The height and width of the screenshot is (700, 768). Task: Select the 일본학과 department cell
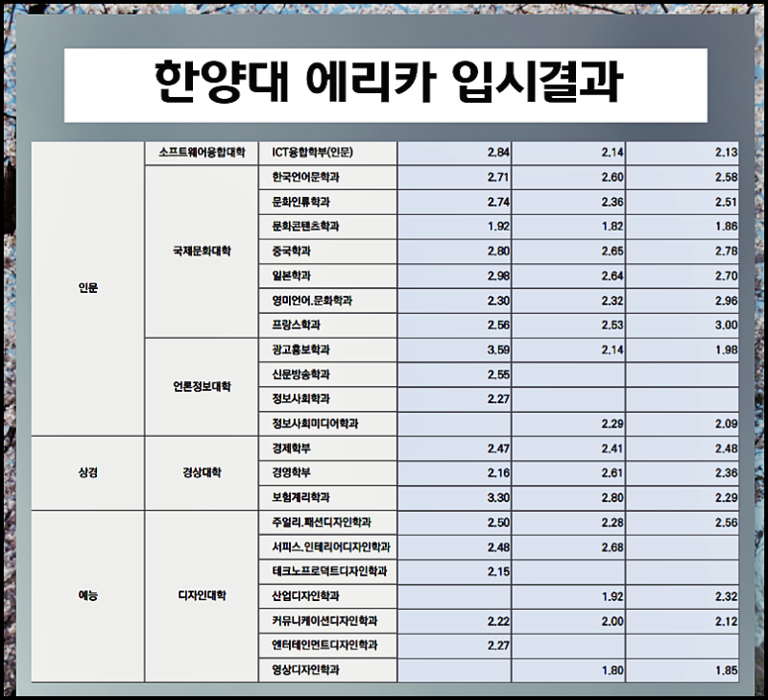coord(327,276)
